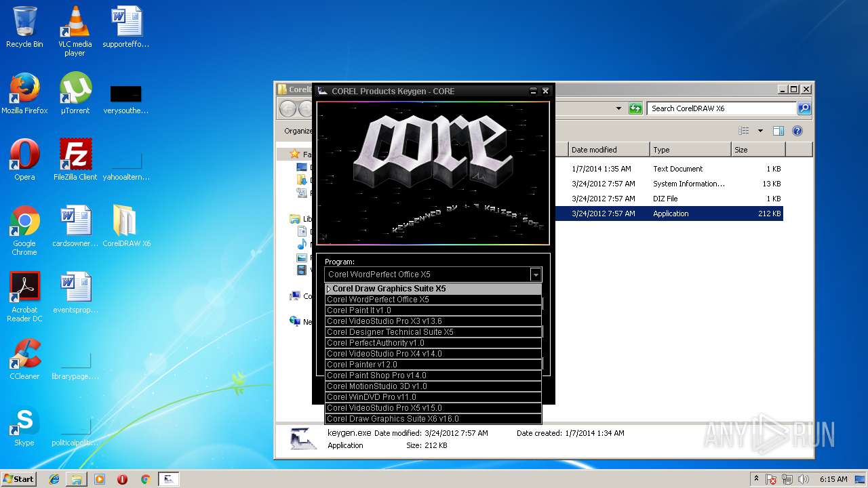Sort by Size column header

pyautogui.click(x=758, y=150)
